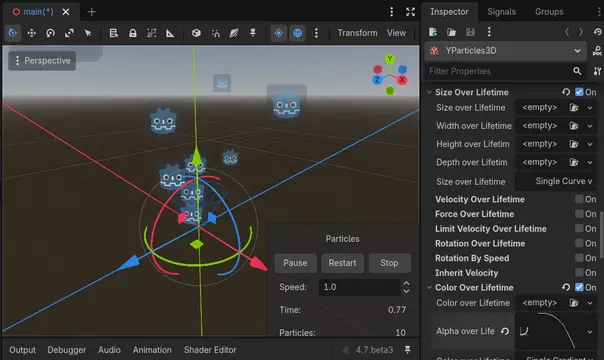Click the pin icon in viewport toolbar
The image size is (604, 360).
coord(253,33)
